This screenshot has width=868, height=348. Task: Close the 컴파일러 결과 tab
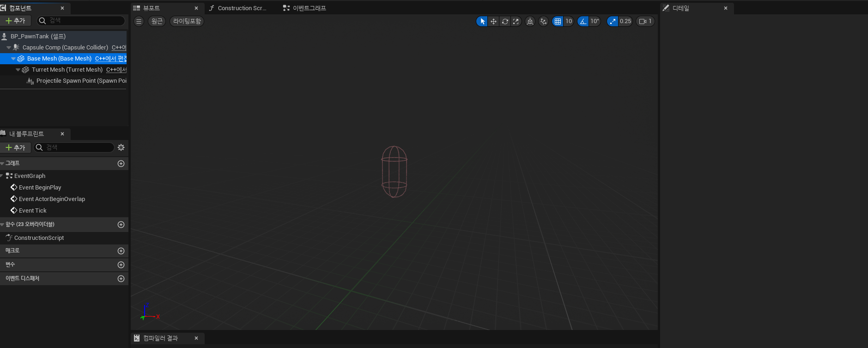tap(196, 338)
